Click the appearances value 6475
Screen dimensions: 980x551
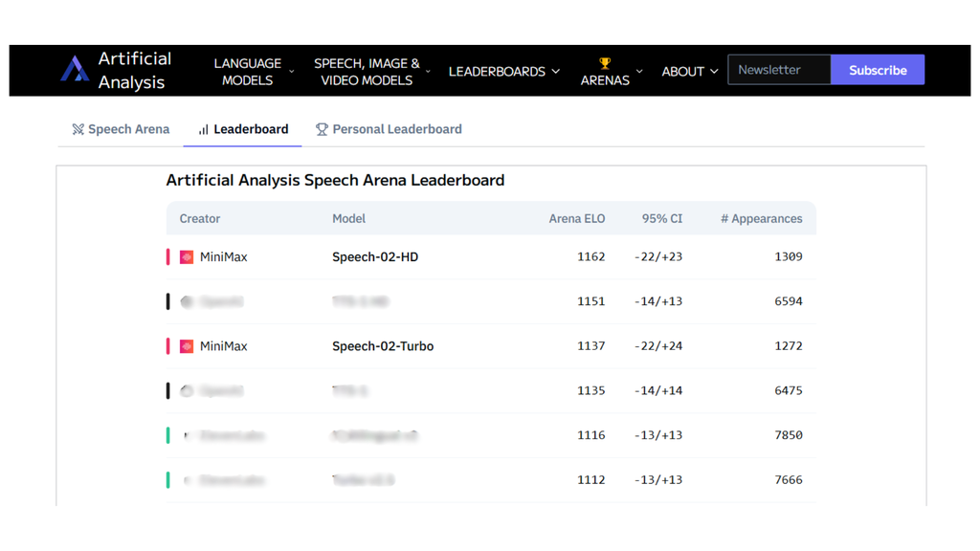[x=789, y=390]
